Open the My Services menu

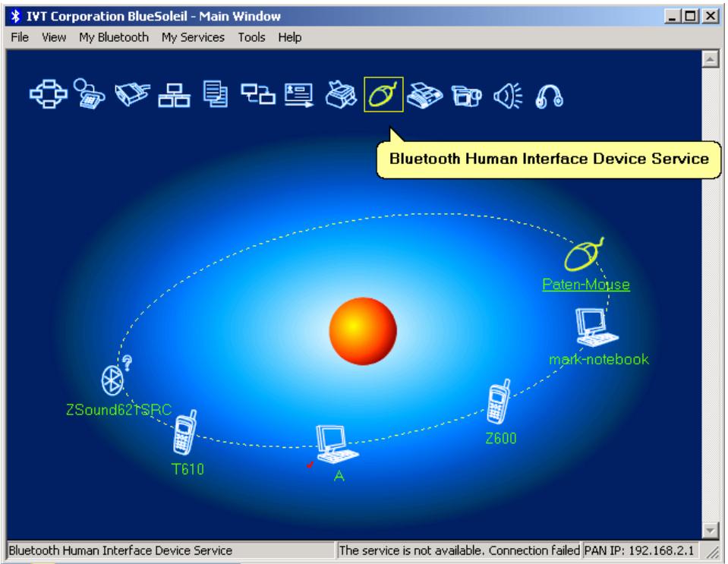(x=193, y=37)
